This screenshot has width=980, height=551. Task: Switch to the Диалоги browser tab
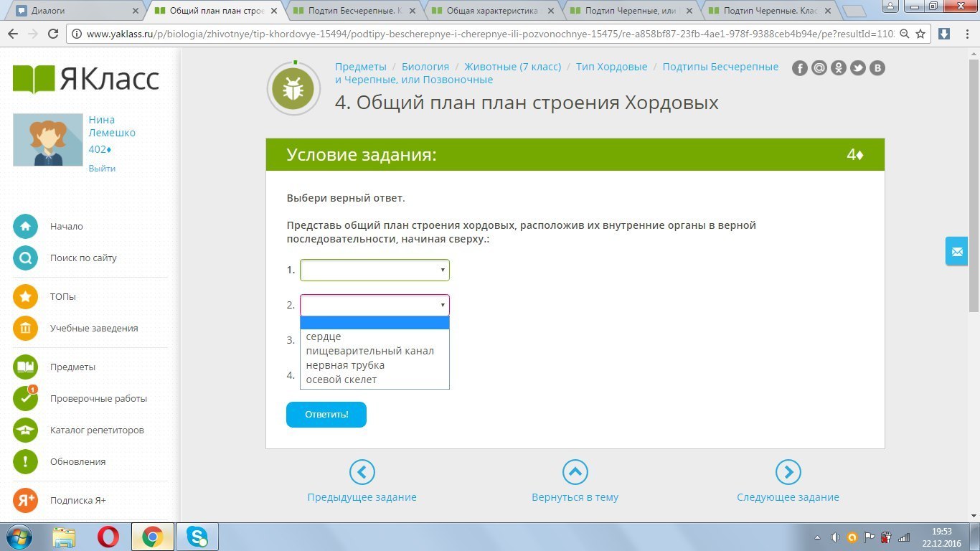coord(75,11)
